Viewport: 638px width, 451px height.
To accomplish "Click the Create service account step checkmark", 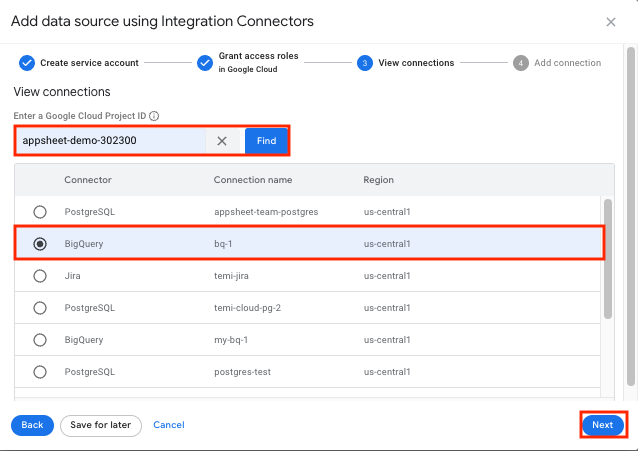I will pos(26,63).
